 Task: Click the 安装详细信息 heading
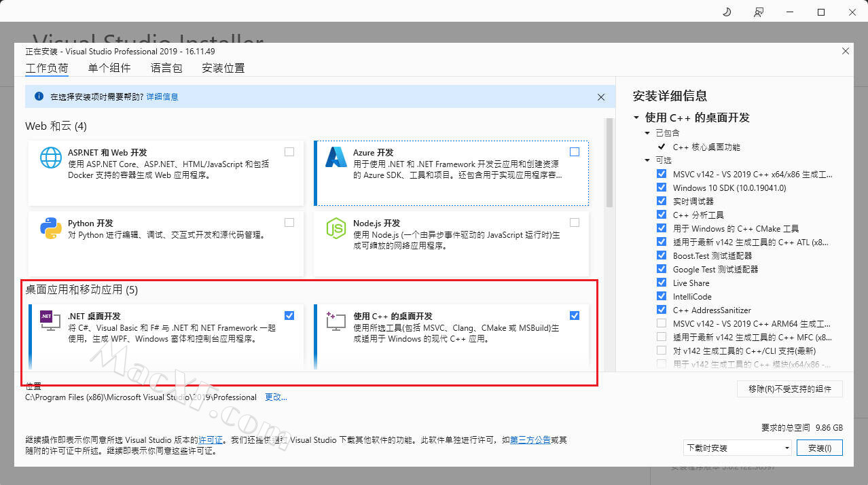pyautogui.click(x=670, y=96)
